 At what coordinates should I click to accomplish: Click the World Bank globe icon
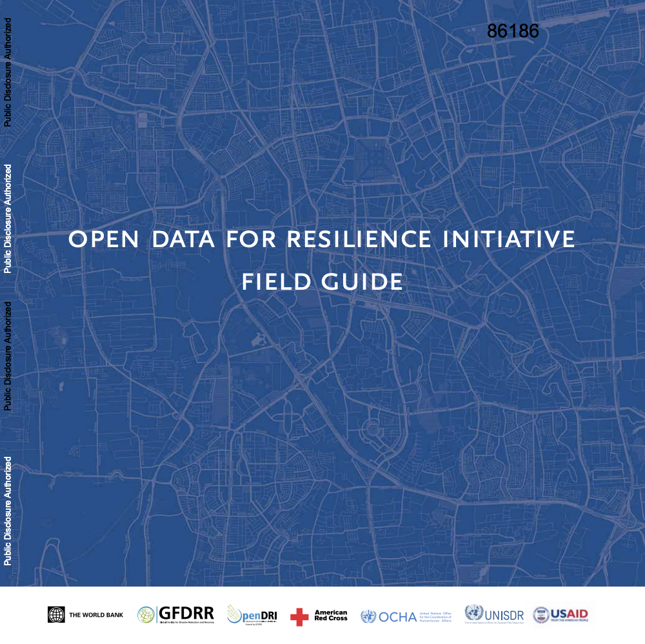(57, 615)
